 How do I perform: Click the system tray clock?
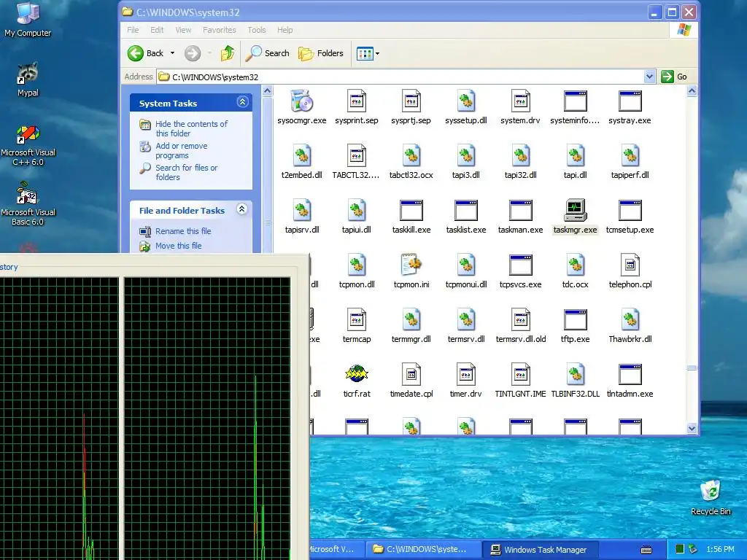pos(720,550)
